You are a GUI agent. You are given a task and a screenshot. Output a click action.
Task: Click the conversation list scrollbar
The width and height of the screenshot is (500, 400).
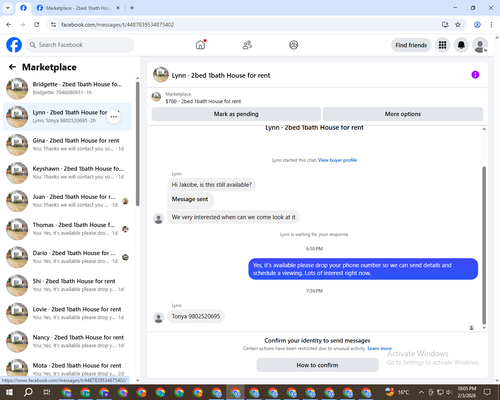click(138, 143)
